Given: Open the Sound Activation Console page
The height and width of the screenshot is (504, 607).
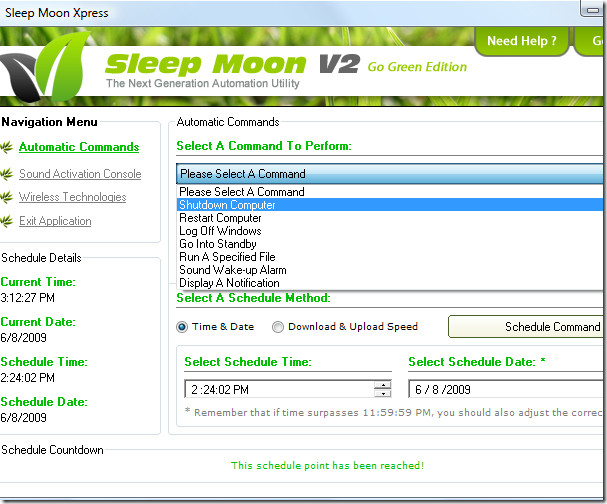Looking at the screenshot, I should coord(80,174).
